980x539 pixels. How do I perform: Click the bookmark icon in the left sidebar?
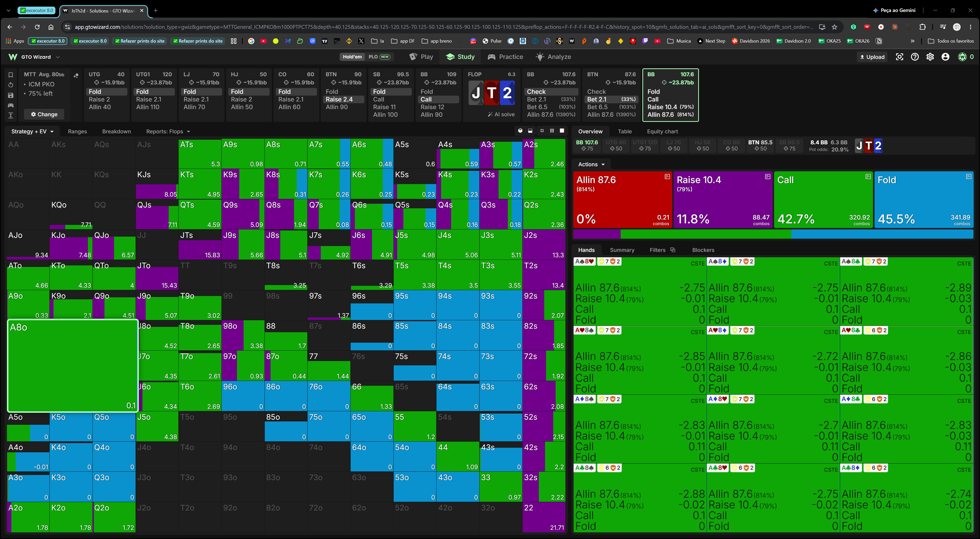(x=11, y=75)
